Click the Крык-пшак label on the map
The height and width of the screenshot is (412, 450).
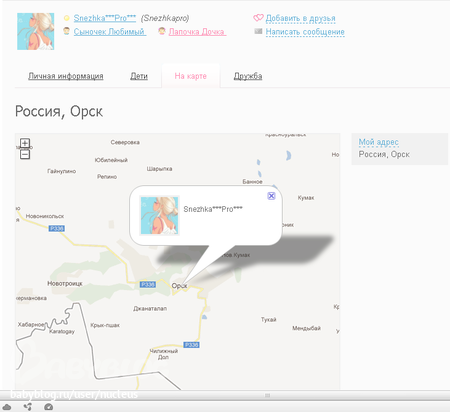(105, 325)
